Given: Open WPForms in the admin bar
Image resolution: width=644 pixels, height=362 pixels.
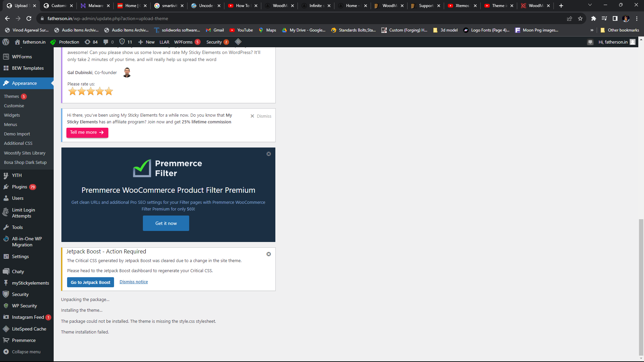Looking at the screenshot, I should click(187, 42).
